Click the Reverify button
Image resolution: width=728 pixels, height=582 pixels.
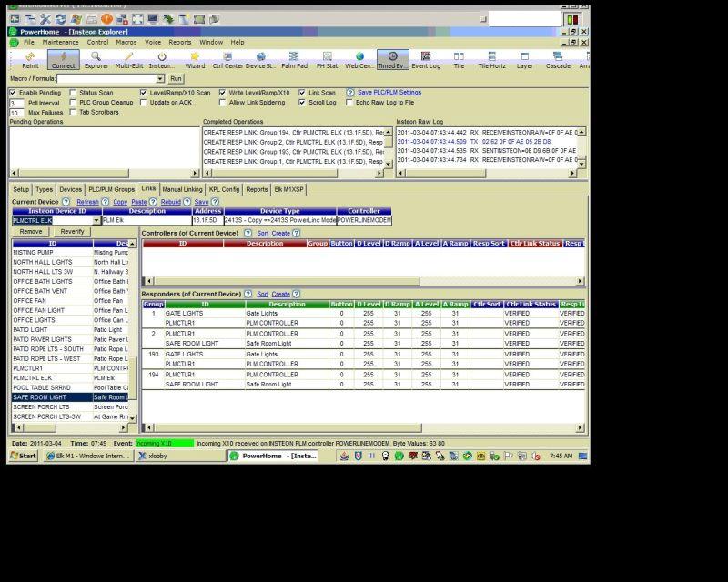(73, 231)
